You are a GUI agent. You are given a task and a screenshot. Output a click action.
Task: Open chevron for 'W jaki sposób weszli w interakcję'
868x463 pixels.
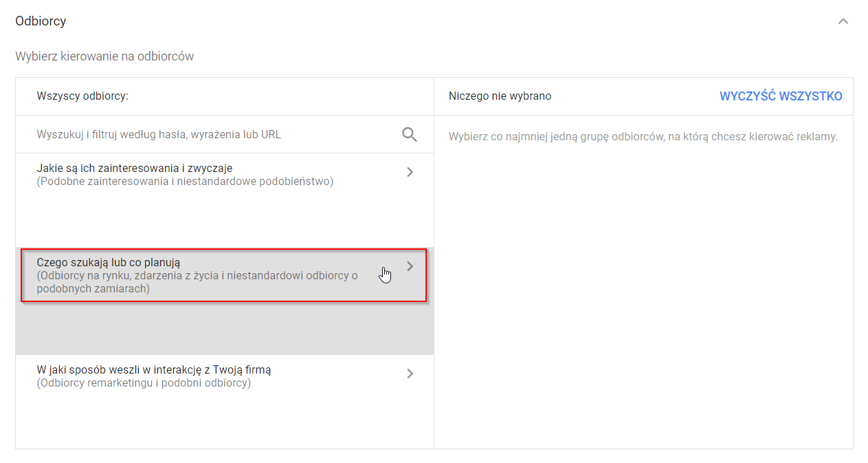410,374
